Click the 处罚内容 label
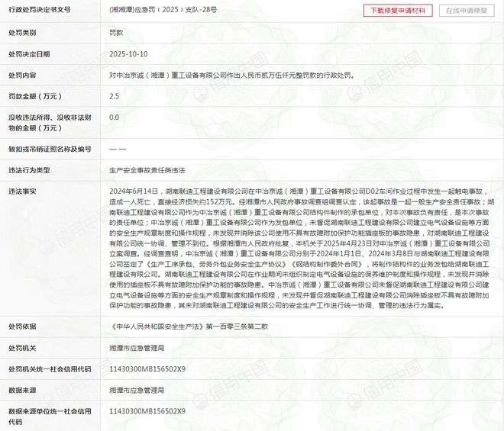 (22, 76)
